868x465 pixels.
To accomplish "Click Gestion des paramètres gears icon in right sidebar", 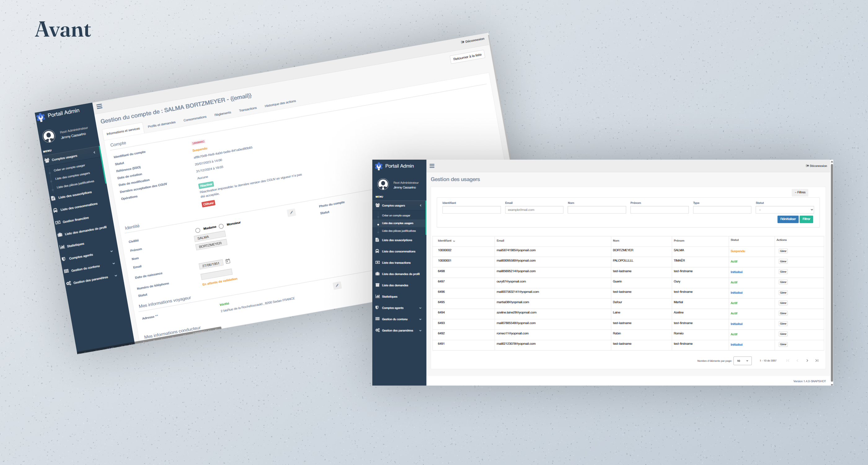I will click(x=377, y=330).
